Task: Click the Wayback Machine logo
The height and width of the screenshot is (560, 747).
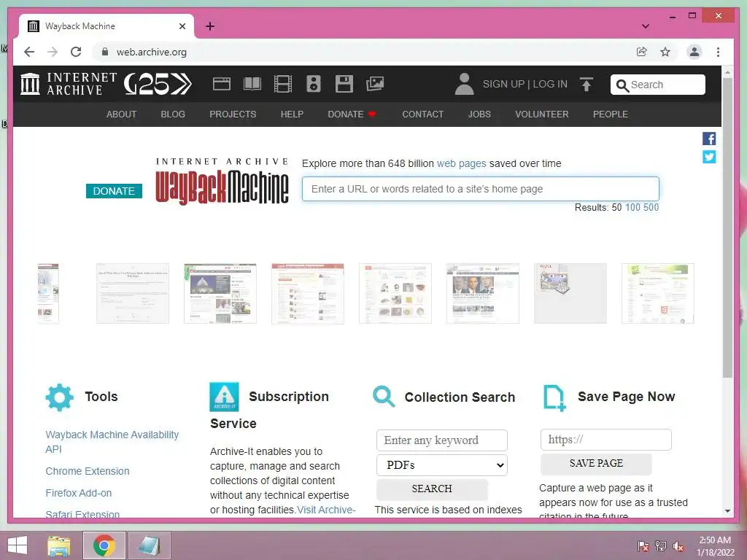Action: (x=222, y=182)
